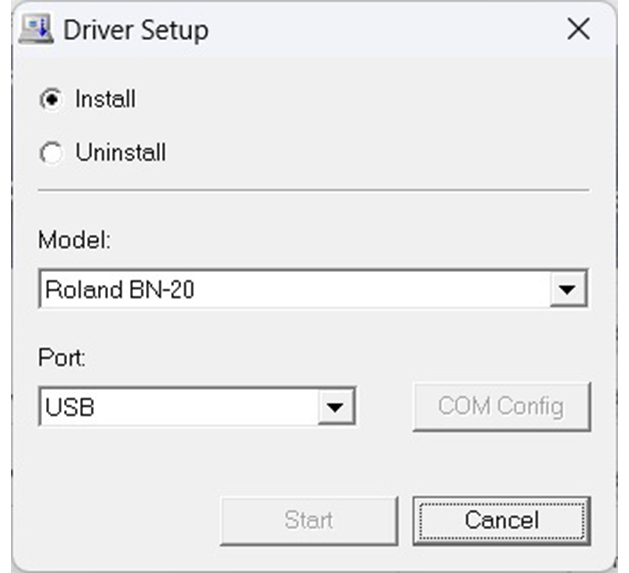The image size is (629, 573).
Task: Open the Port dropdown arrow
Action: pyautogui.click(x=335, y=407)
